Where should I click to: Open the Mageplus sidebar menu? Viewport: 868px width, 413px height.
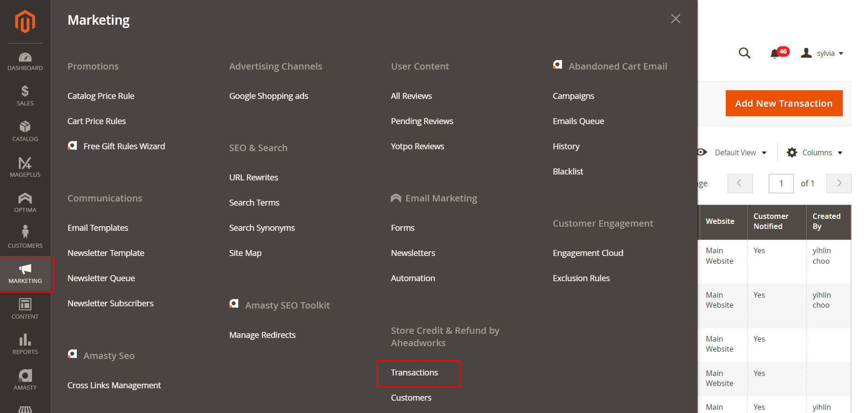(x=25, y=167)
